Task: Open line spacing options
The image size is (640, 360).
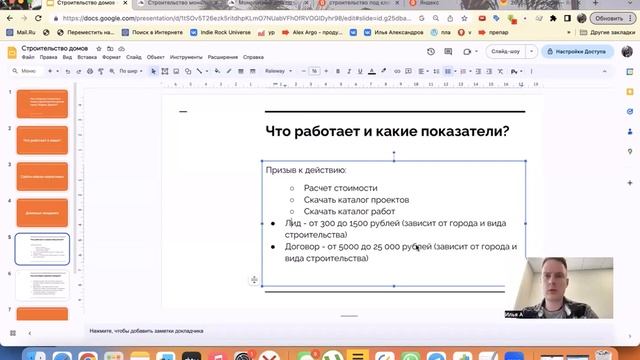Action: [x=436, y=71]
